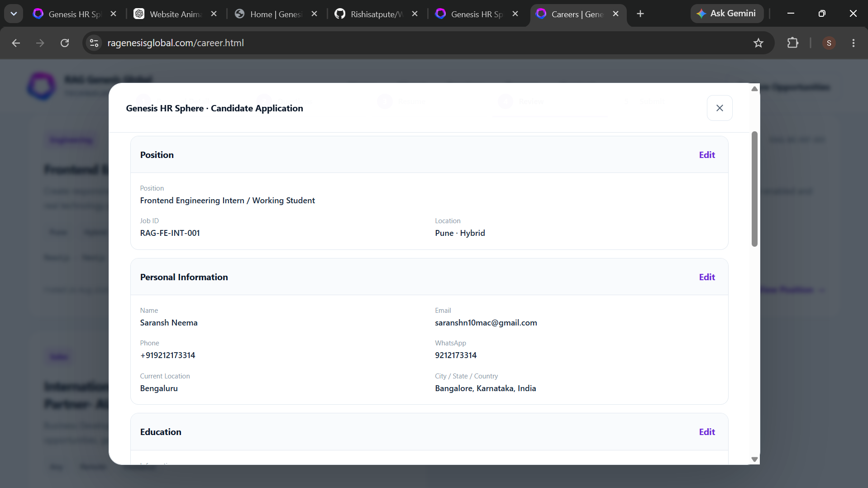
Task: Click the Ask Gemini button
Action: coord(727,14)
